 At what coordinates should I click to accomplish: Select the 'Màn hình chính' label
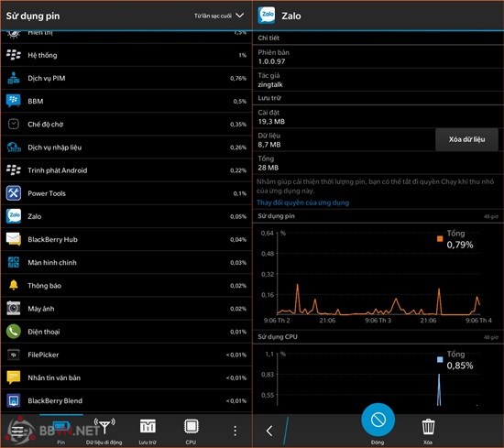pyautogui.click(x=52, y=263)
